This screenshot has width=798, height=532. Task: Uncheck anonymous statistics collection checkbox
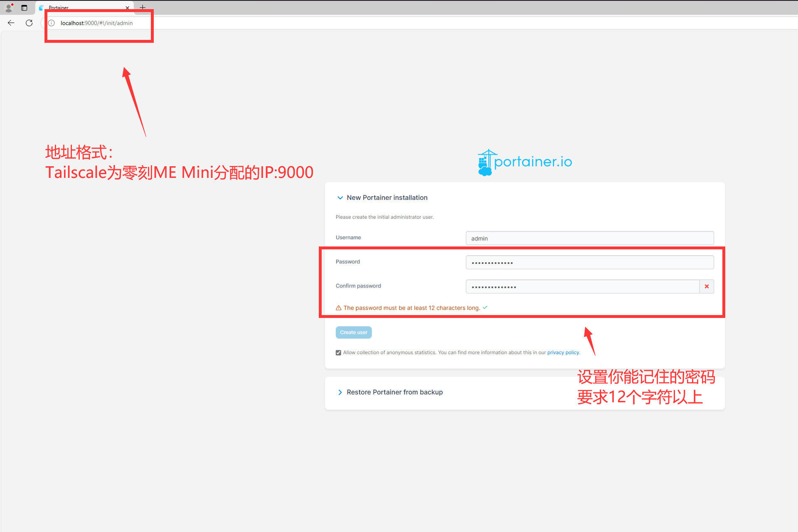coord(338,353)
